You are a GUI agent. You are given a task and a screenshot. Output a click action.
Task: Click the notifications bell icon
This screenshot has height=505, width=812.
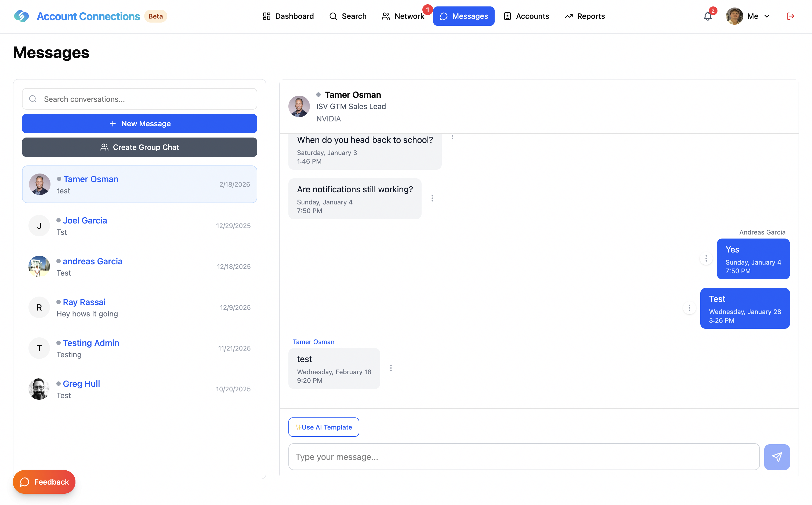pyautogui.click(x=708, y=16)
